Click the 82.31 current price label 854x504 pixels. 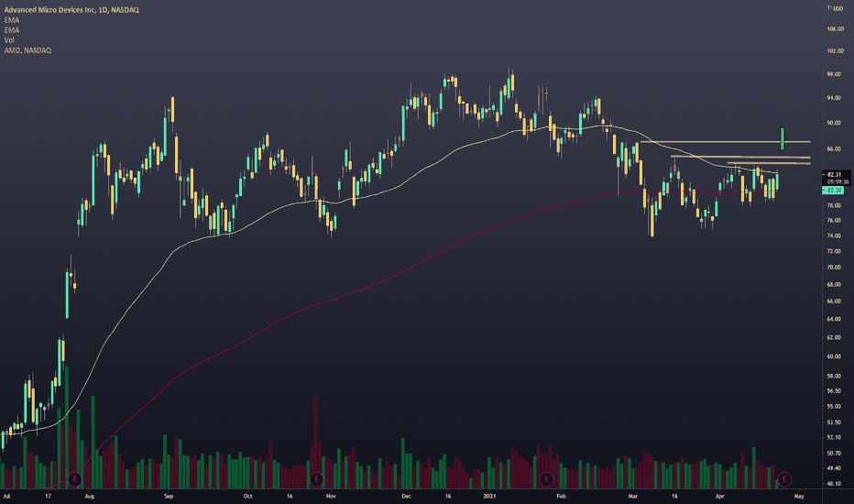(x=834, y=175)
